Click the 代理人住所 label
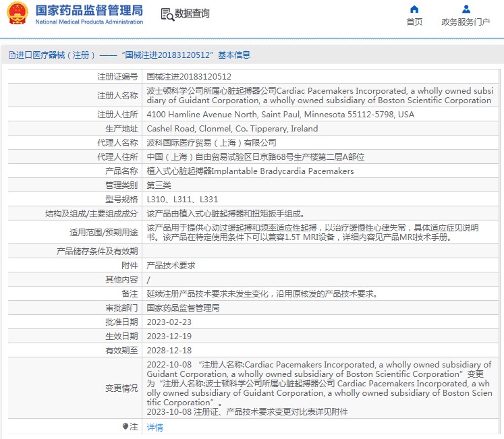Viewport: 504px width, 439px height. pyautogui.click(x=117, y=157)
